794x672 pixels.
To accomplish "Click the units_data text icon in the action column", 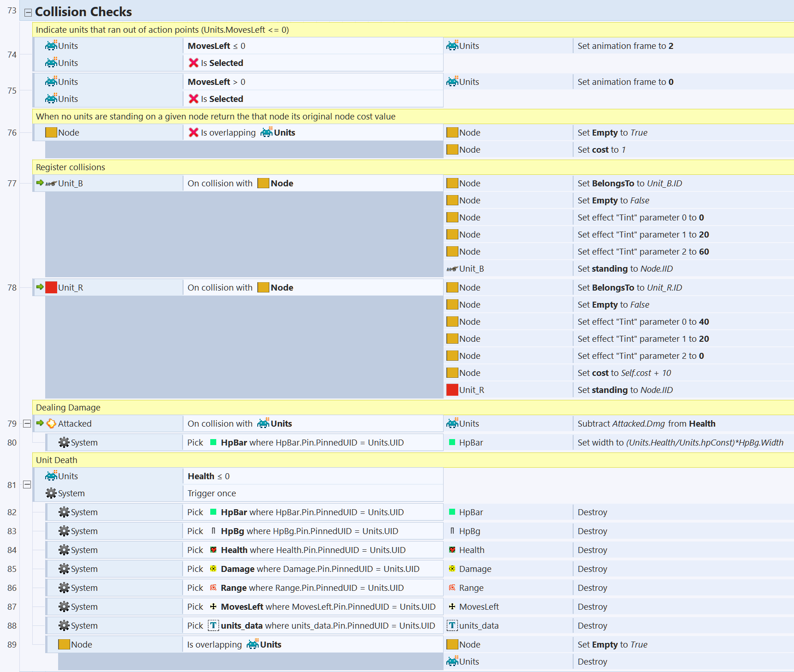I will point(452,625).
